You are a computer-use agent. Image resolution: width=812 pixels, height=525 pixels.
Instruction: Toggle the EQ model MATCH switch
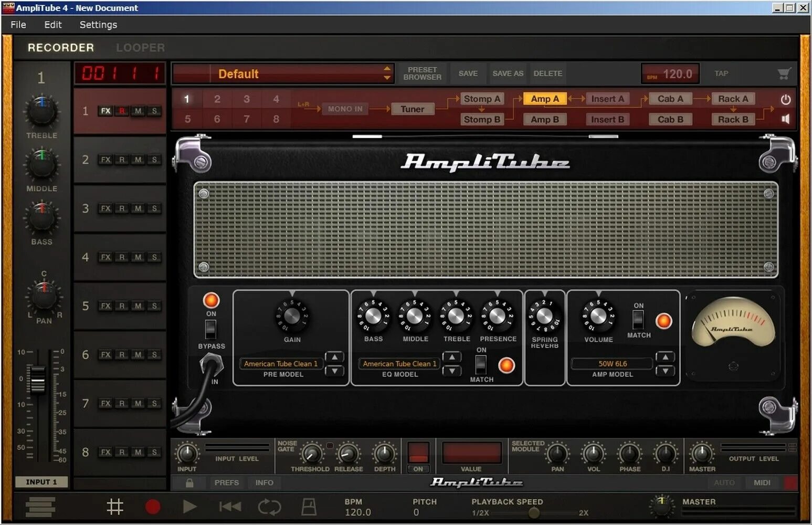(x=480, y=364)
